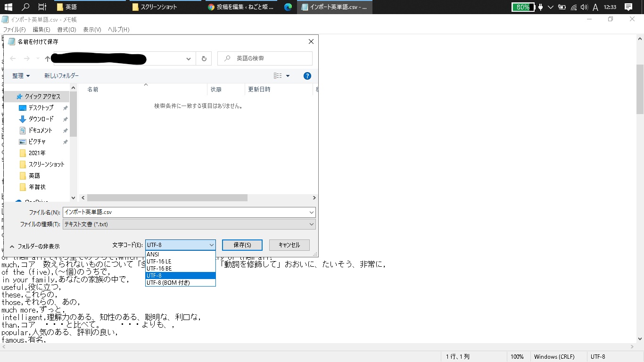Choose the ANSI encoding option

[153, 255]
